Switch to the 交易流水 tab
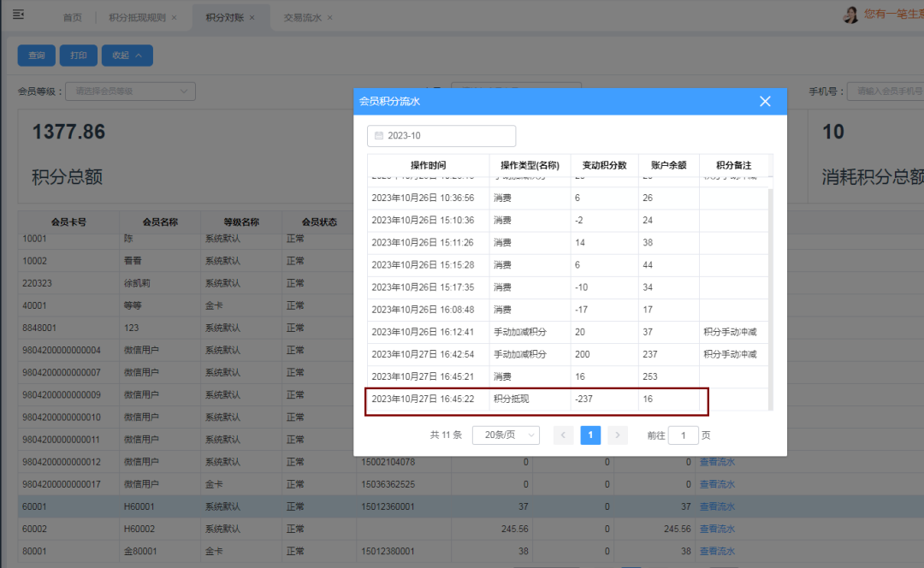924x568 pixels. [x=302, y=18]
